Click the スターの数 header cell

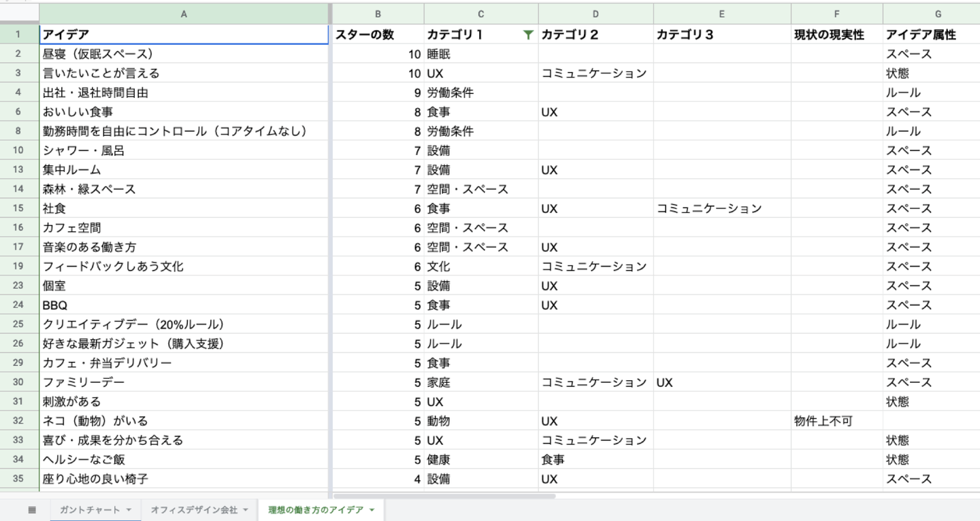(378, 35)
